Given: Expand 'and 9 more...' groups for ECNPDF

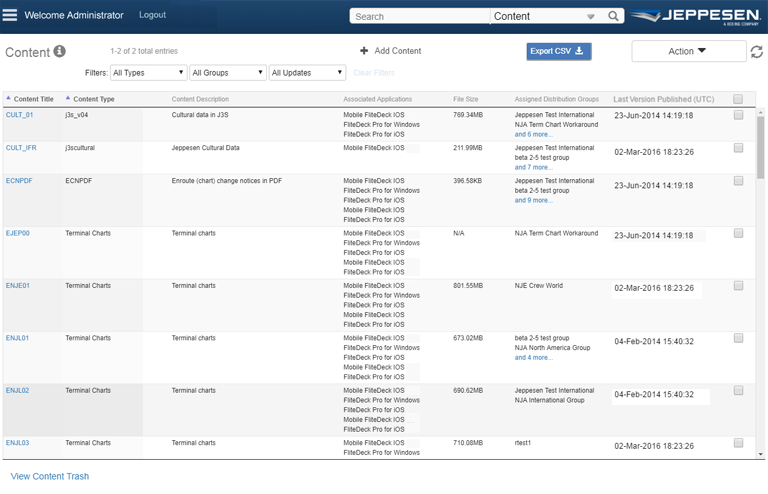Looking at the screenshot, I should click(x=533, y=200).
